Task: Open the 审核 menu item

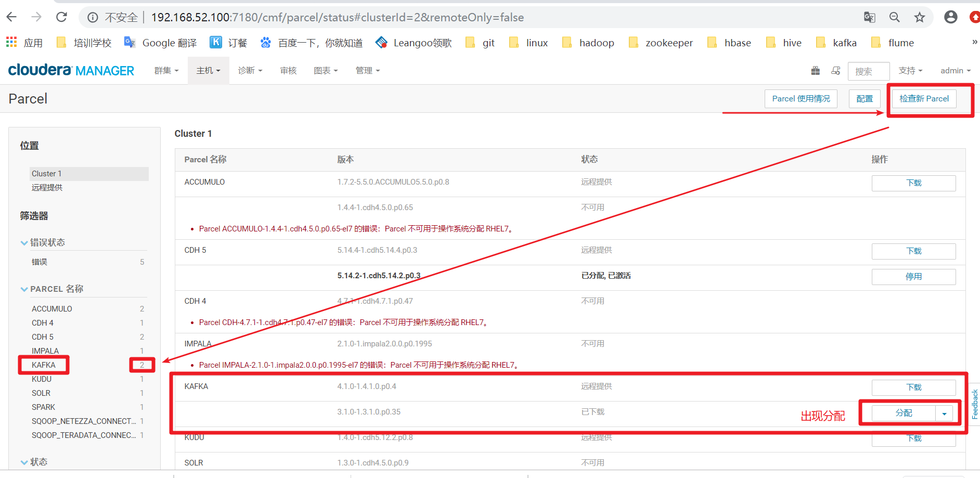Action: (288, 71)
